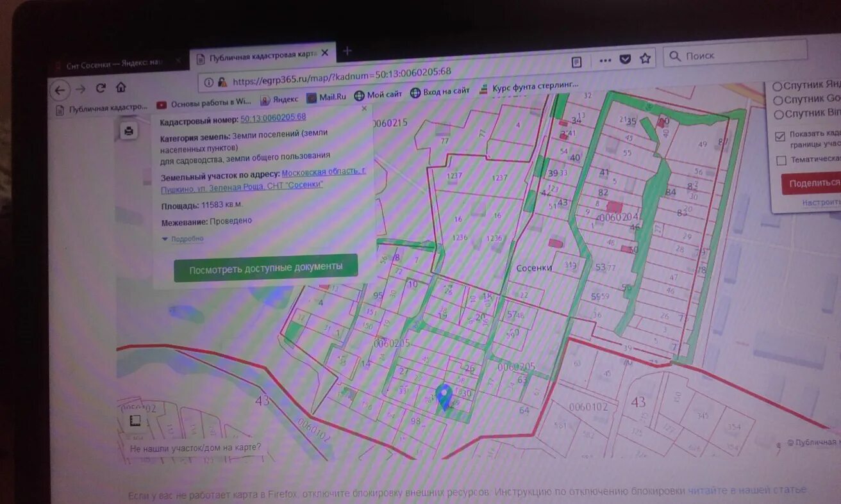The image size is (841, 504).
Task: Open a new tab with the plus button
Action: pyautogui.click(x=347, y=51)
